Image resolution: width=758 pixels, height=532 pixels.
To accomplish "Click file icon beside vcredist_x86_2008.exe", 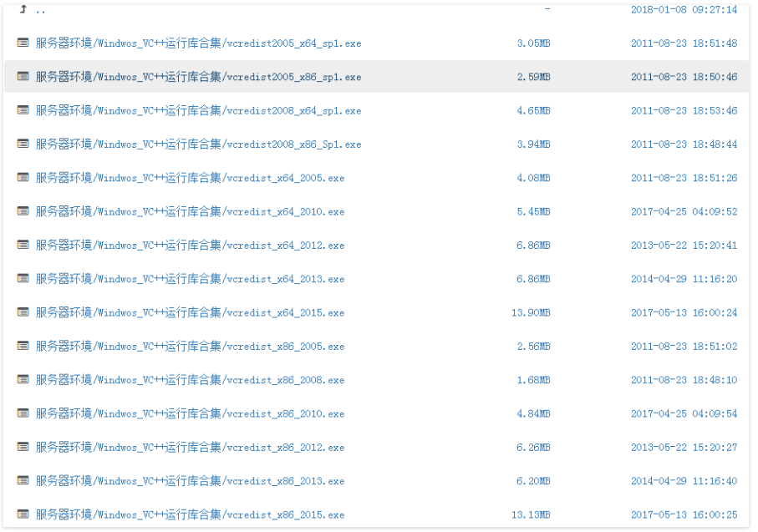I will click(x=23, y=380).
